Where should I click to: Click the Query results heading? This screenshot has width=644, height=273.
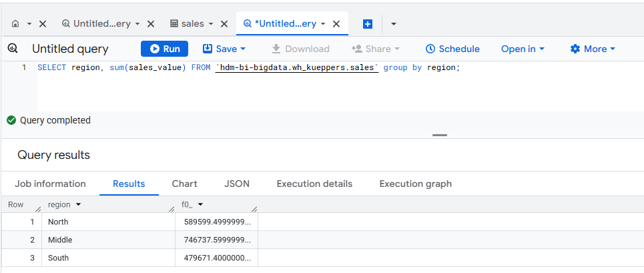coord(53,155)
